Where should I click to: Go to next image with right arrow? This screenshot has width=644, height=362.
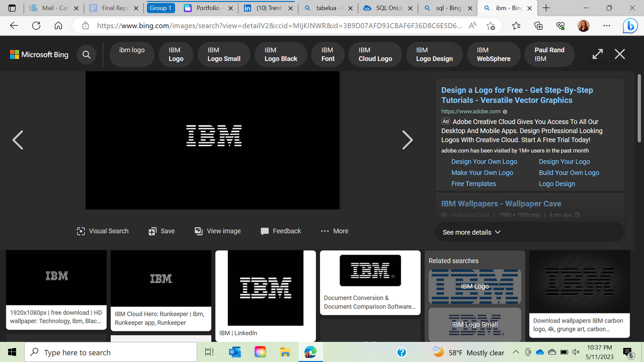tap(408, 140)
